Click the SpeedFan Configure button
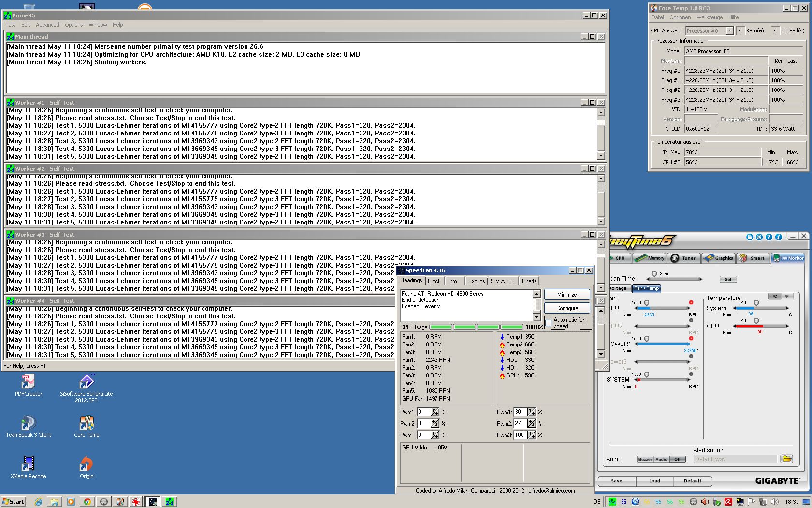 pyautogui.click(x=567, y=308)
